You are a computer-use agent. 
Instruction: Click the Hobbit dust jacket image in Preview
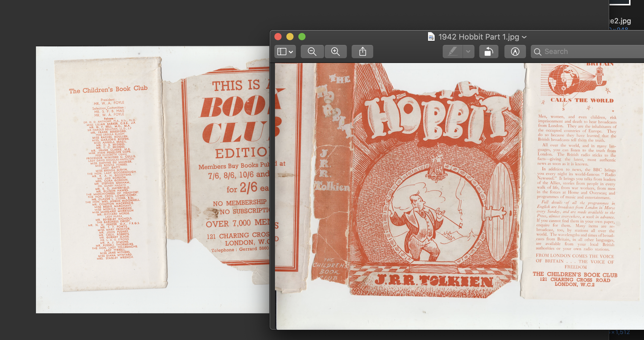(x=459, y=196)
